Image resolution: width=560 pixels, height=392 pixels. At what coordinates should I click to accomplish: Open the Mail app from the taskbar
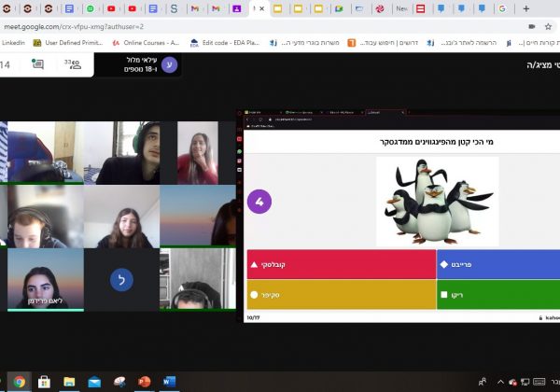(94, 382)
